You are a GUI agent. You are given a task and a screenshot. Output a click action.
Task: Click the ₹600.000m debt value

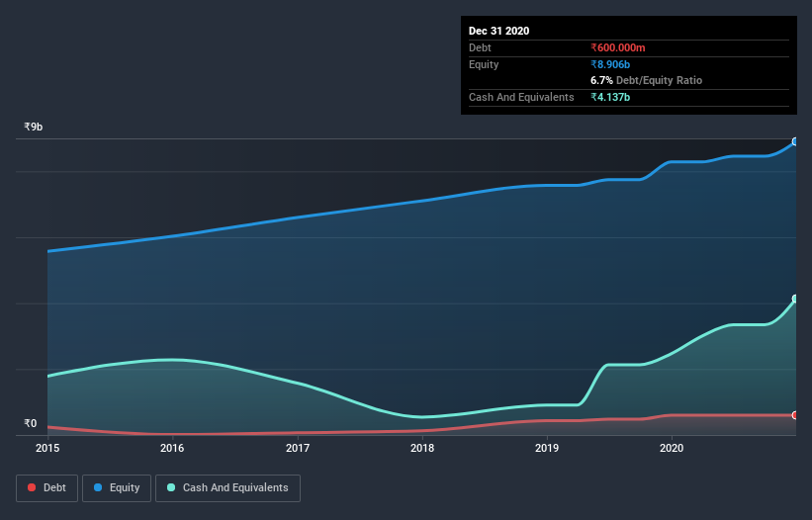[618, 47]
